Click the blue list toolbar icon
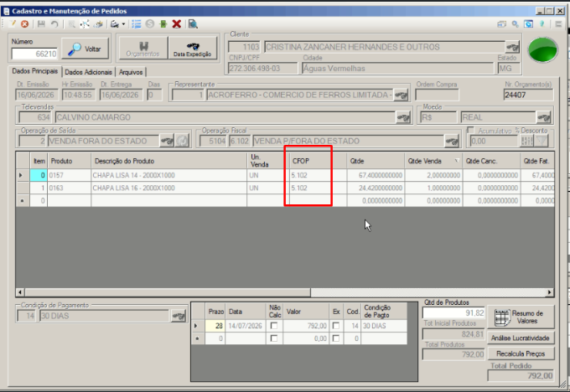570x392 pixels. click(x=137, y=24)
